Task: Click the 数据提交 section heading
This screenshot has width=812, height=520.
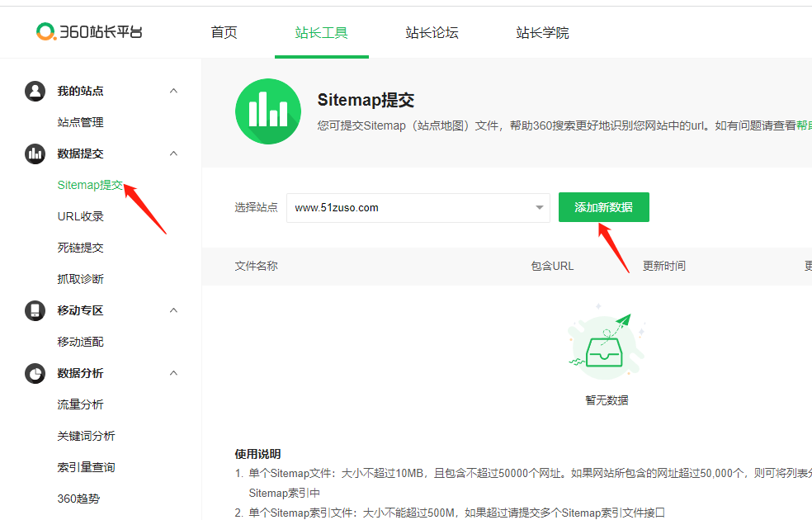Action: coord(80,154)
